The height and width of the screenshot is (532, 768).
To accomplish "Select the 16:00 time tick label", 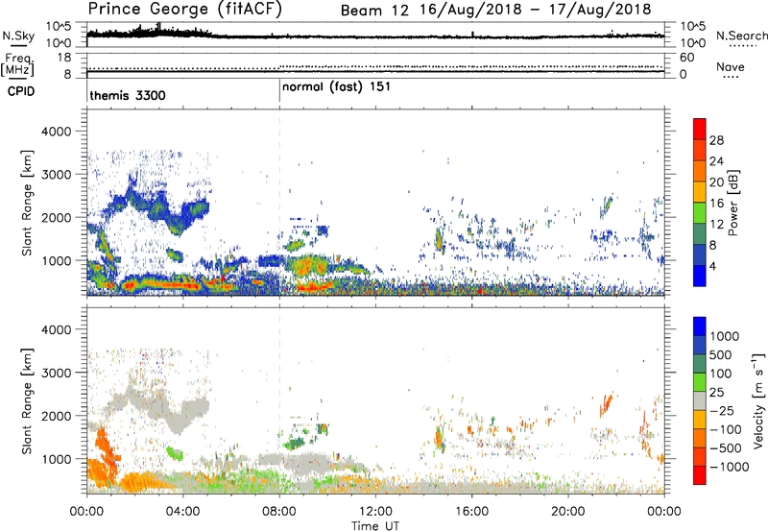I will (x=471, y=512).
